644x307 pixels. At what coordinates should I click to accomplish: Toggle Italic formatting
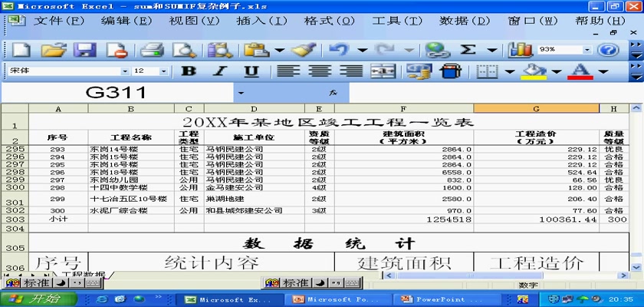[220, 71]
